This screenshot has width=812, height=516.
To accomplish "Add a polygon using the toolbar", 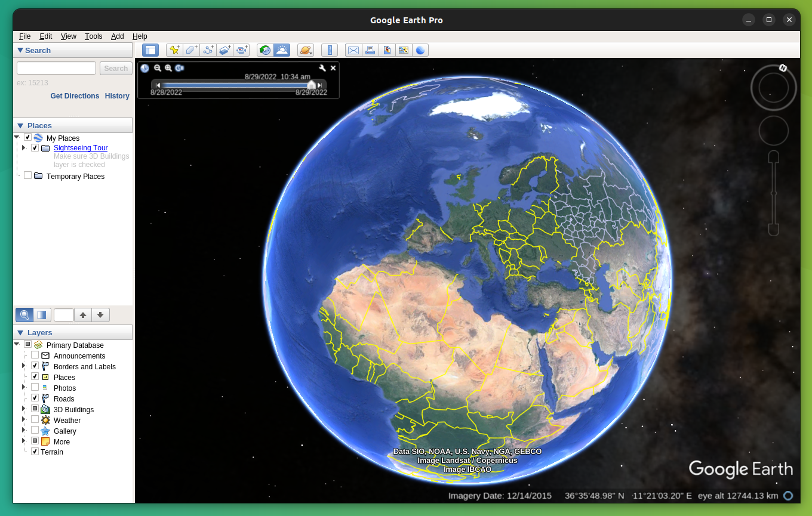I will click(x=191, y=50).
